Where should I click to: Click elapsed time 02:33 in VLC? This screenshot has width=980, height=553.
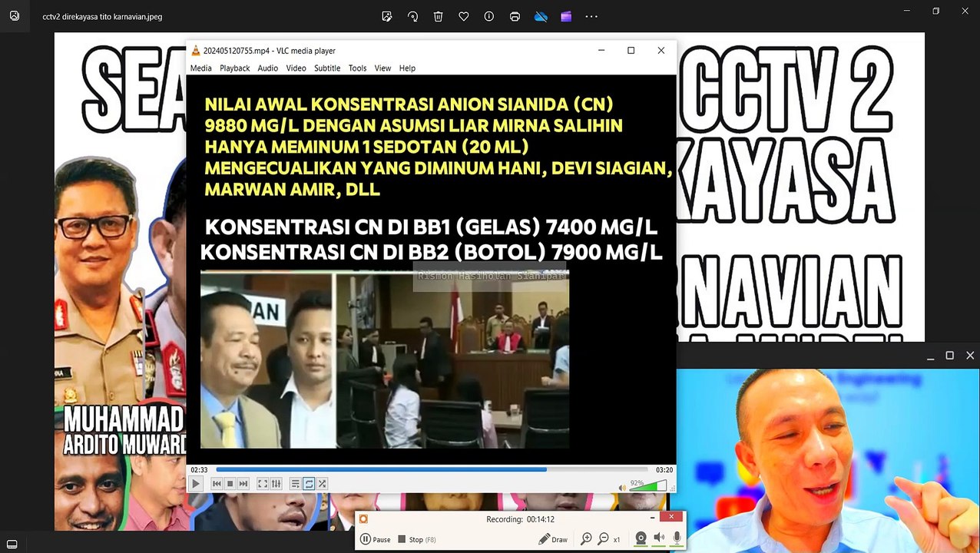click(x=199, y=470)
